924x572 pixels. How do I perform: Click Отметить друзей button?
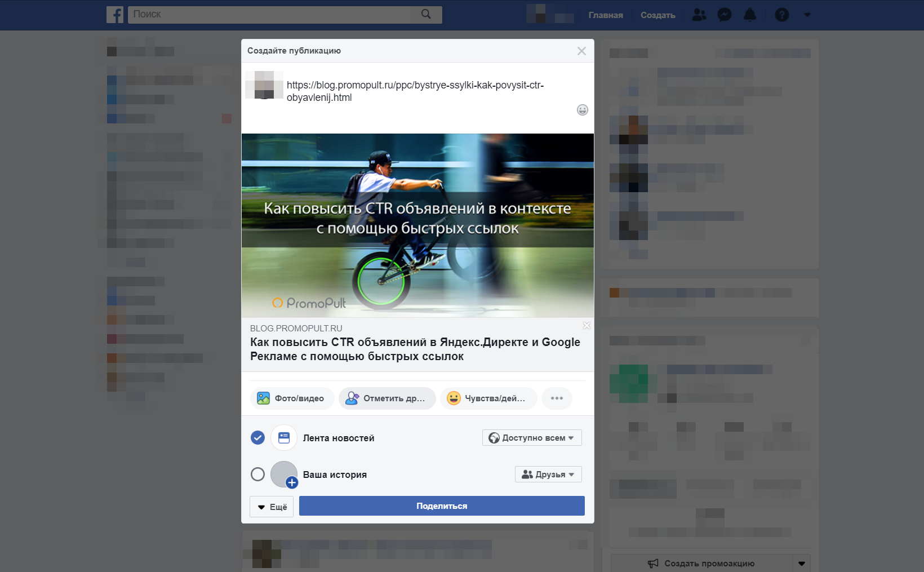pos(387,398)
